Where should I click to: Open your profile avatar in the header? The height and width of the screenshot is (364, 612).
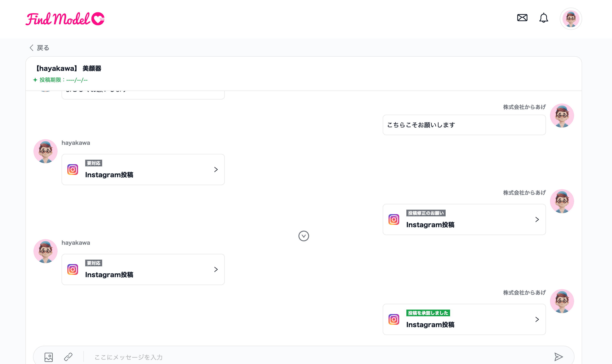pos(571,18)
